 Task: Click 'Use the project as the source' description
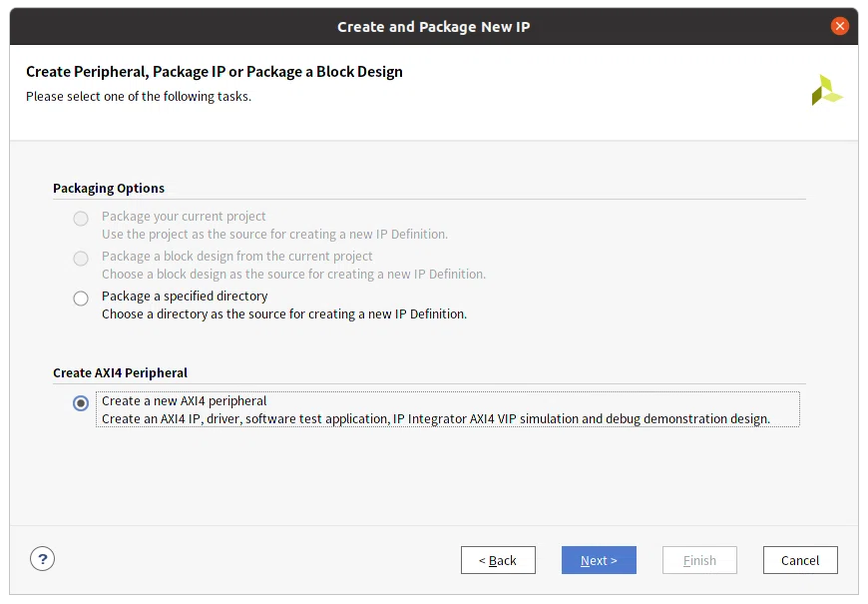[x=274, y=235]
